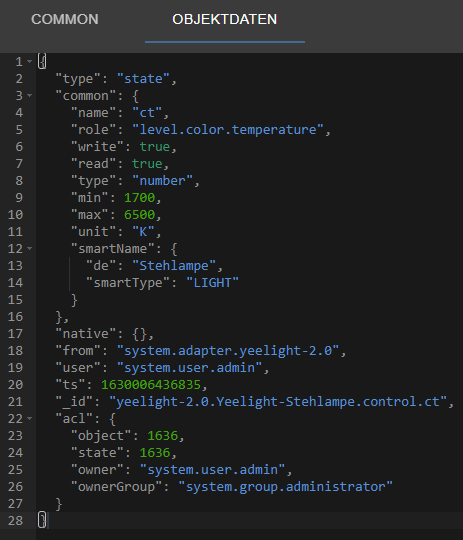
Task: Click the "write" true value
Action: 155,147
